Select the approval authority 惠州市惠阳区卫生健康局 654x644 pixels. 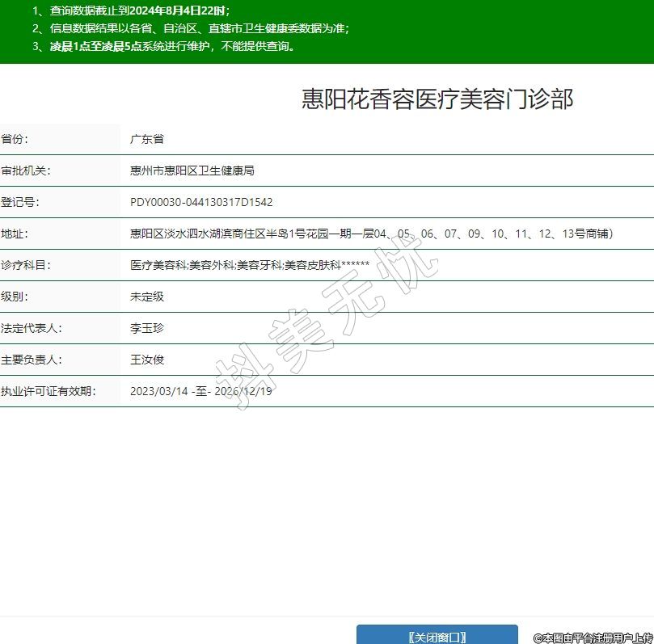[192, 170]
